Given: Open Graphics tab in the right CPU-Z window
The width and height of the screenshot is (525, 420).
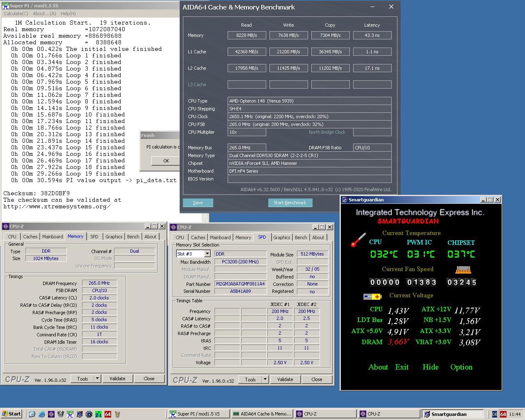Looking at the screenshot, I should (281, 237).
